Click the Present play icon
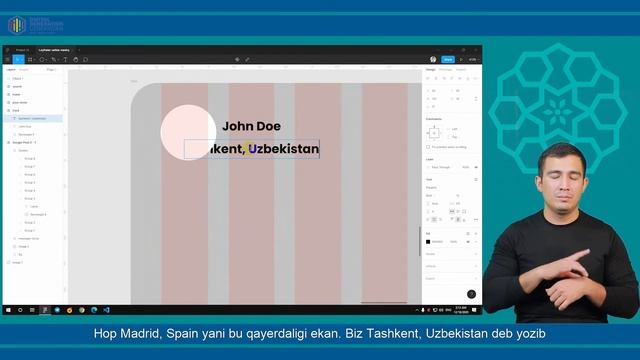Viewport: 640px width, 360px height. point(461,60)
